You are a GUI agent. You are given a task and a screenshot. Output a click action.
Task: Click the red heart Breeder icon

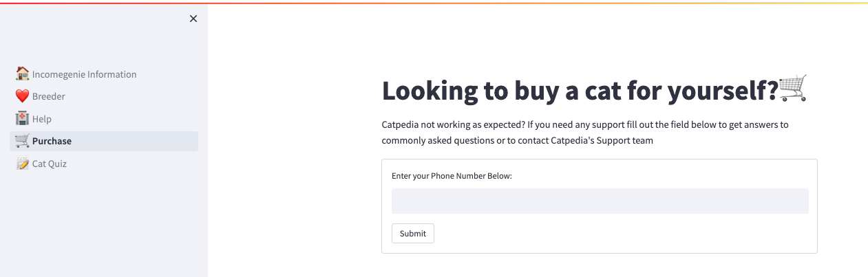22,96
